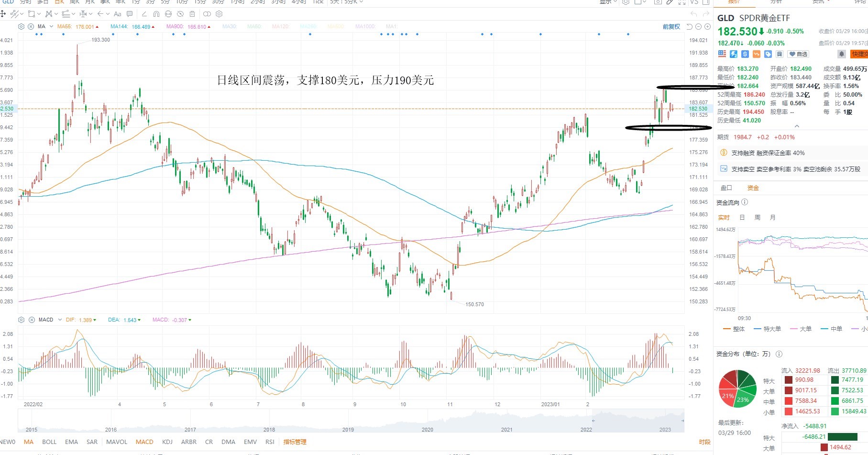The width and height of the screenshot is (868, 455).
Task: Expand the rectangle shape tools dropdown
Action: (x=39, y=14)
